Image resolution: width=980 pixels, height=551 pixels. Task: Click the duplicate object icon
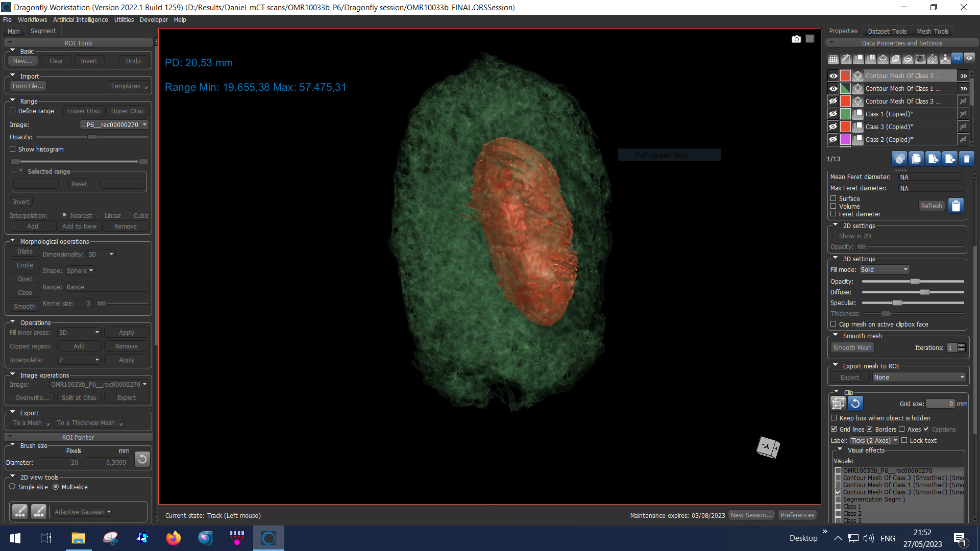(916, 159)
